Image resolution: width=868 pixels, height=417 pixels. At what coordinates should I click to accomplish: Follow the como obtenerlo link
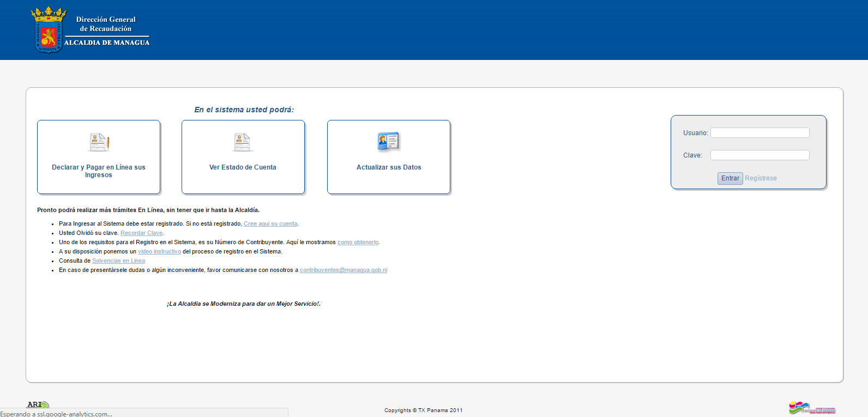(358, 243)
